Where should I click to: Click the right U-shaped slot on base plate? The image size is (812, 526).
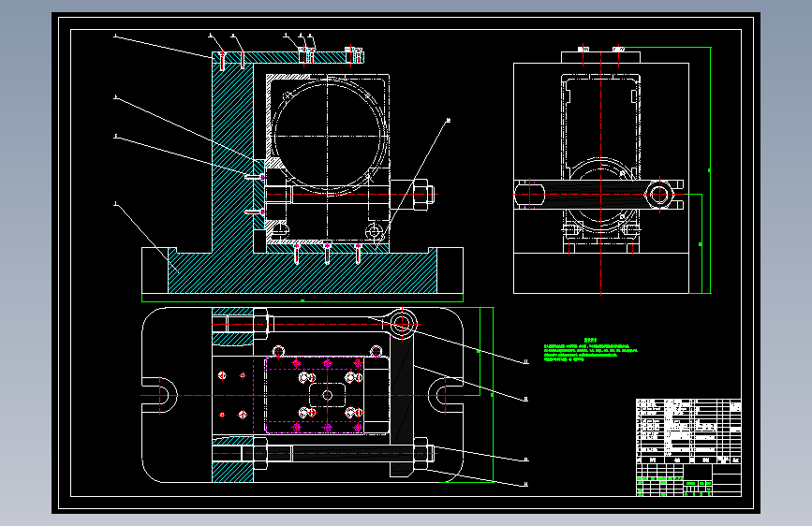[446, 396]
